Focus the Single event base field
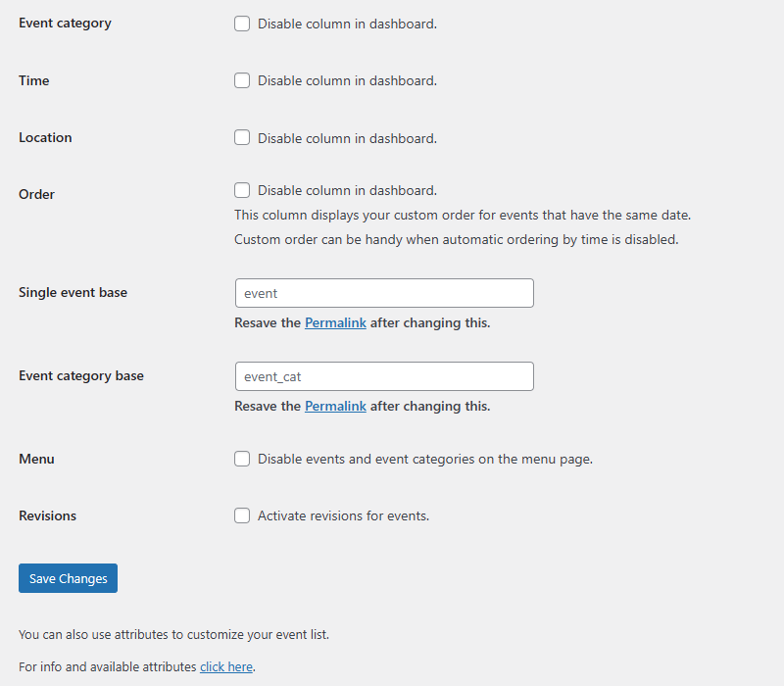This screenshot has height=686, width=784. [384, 293]
